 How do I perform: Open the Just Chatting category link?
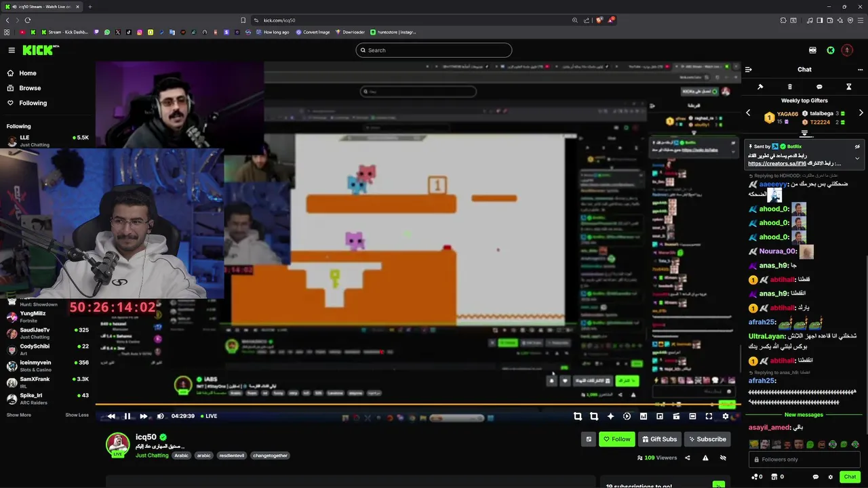pyautogui.click(x=152, y=455)
